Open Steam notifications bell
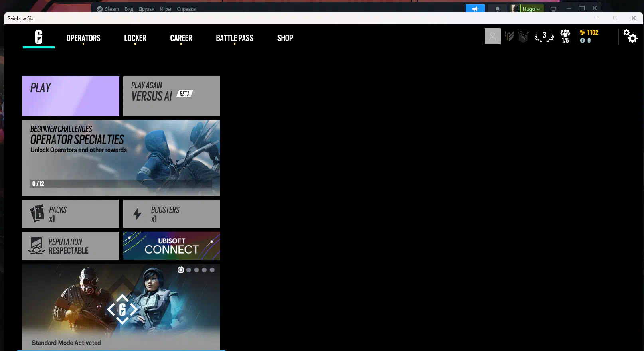 (497, 9)
